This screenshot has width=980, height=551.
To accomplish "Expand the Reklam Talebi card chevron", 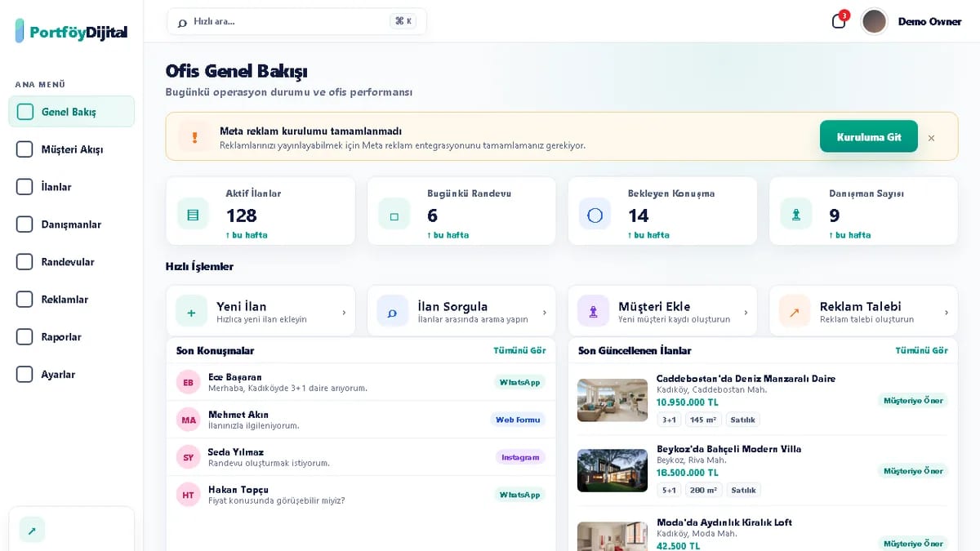I will click(x=946, y=313).
